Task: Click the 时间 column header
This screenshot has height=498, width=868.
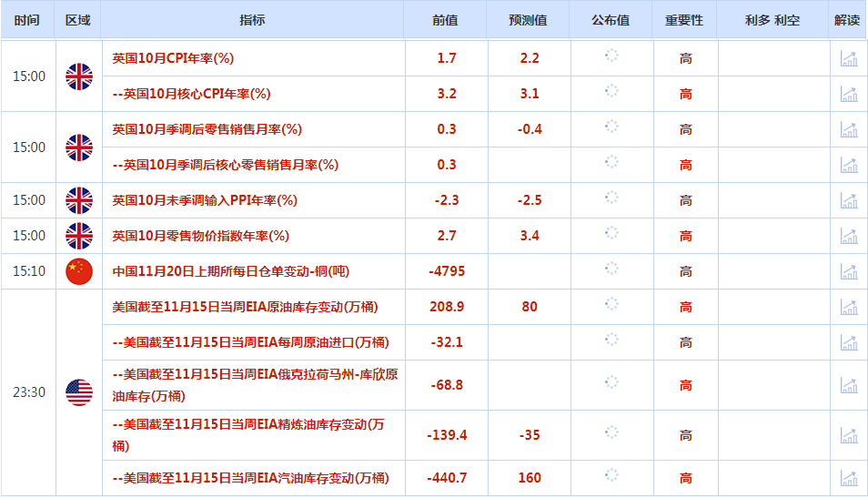Action: click(27, 20)
